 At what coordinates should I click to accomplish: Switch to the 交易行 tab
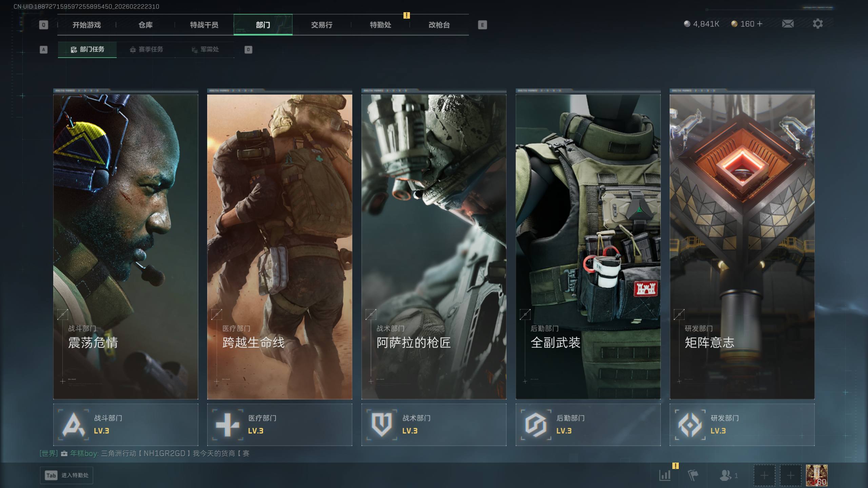(321, 25)
